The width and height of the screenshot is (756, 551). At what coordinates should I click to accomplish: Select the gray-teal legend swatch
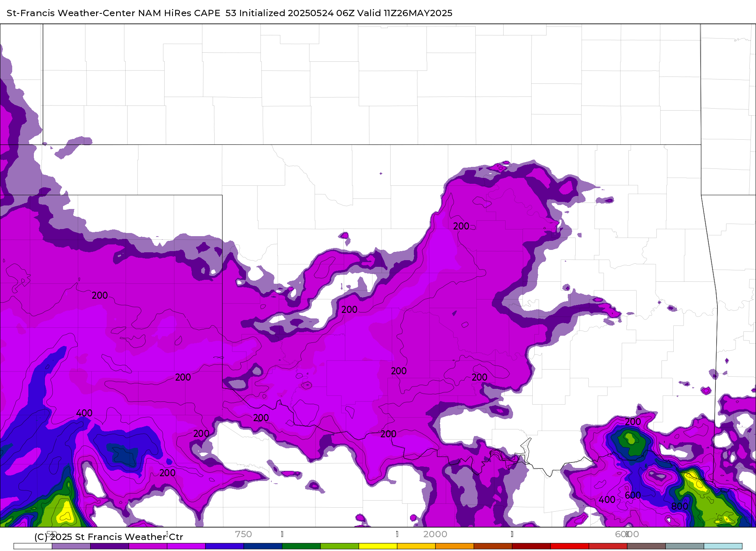coord(684,546)
